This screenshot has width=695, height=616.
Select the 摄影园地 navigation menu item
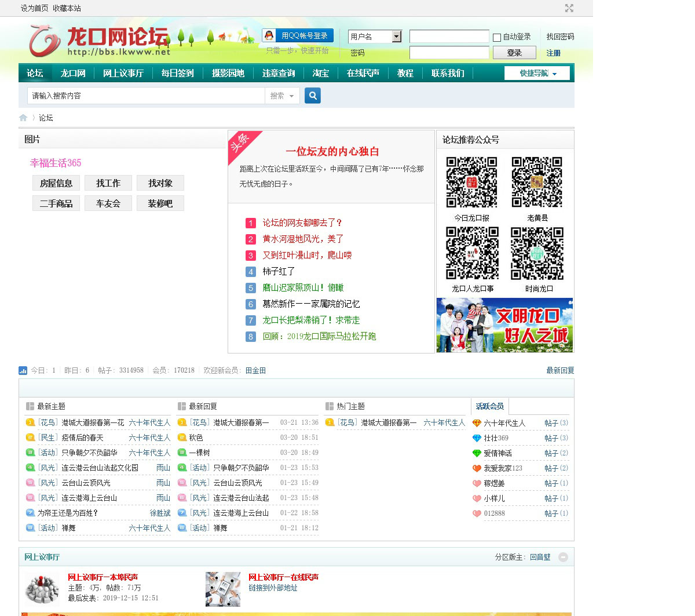tap(228, 73)
